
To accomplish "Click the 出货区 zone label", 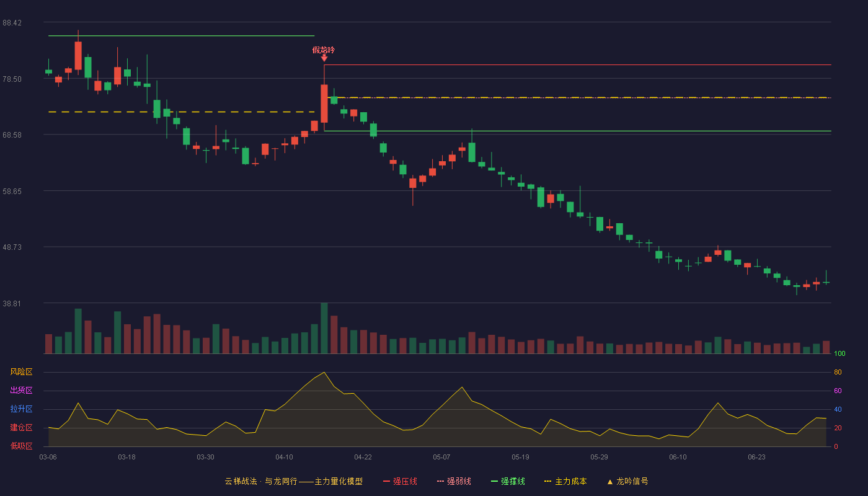I will [21, 391].
